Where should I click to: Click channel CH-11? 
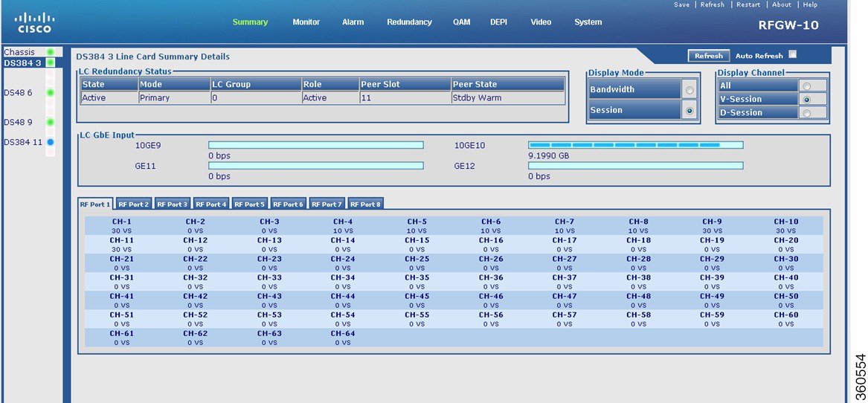[121, 240]
